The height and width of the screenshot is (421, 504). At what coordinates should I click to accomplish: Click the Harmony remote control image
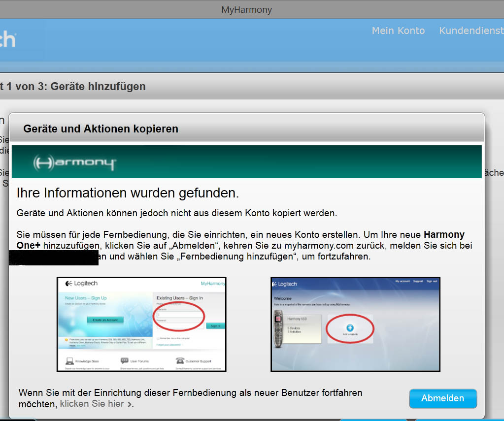(x=278, y=328)
